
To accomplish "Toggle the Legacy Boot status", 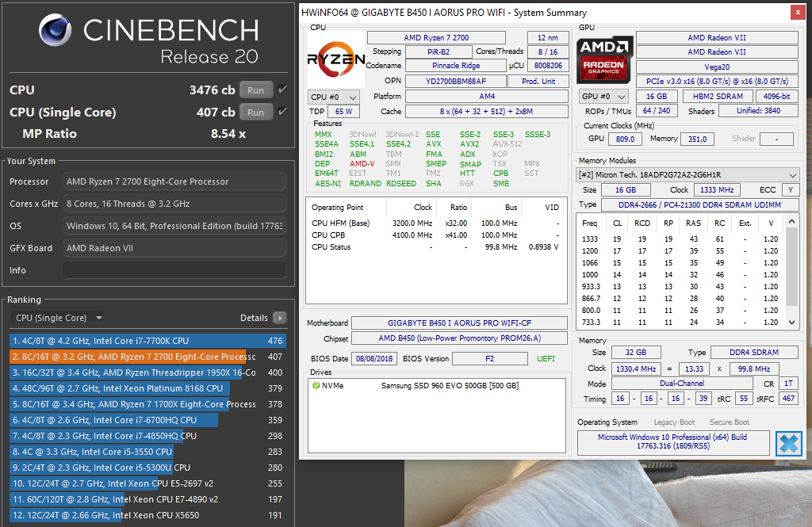I will [675, 422].
